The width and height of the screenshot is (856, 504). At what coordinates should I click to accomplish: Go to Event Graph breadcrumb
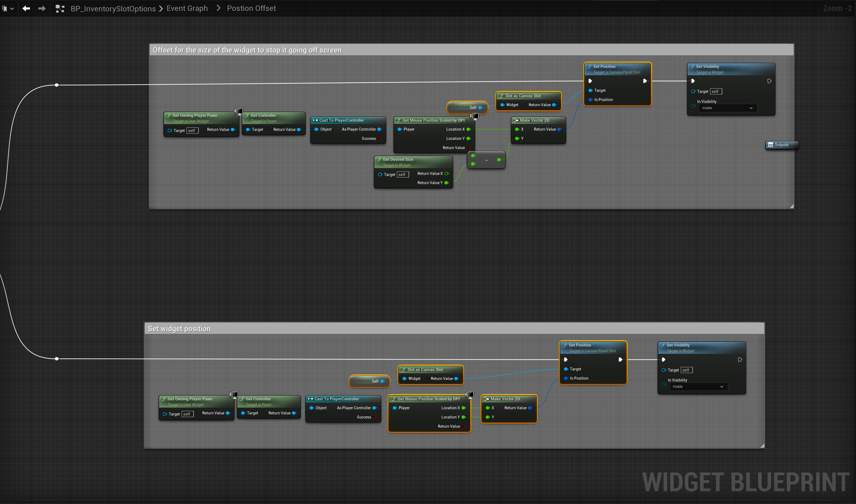tap(187, 8)
